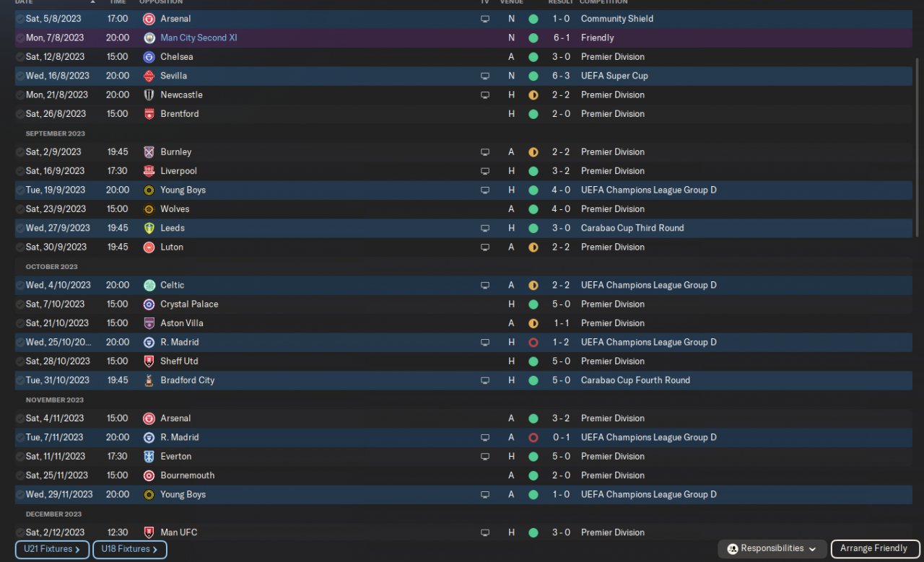
Task: Toggle the check circle beside Sat, 12/8/2023
Action: pos(19,57)
